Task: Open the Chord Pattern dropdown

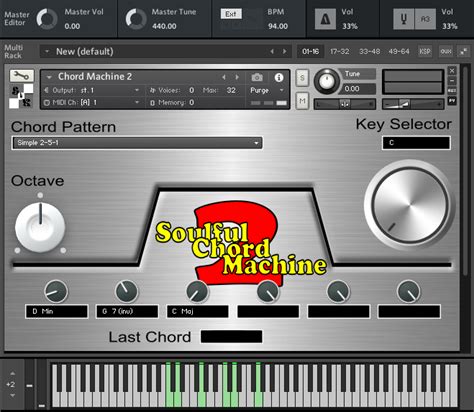Action: (137, 143)
